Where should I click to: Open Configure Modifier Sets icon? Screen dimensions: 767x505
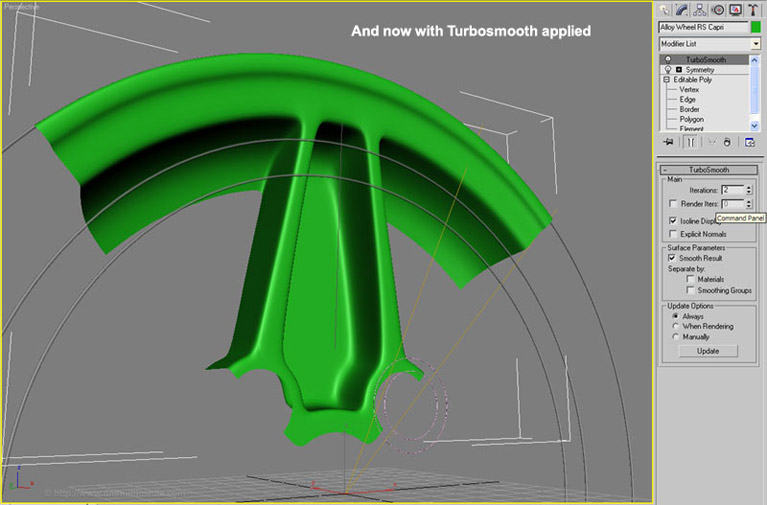(x=750, y=143)
